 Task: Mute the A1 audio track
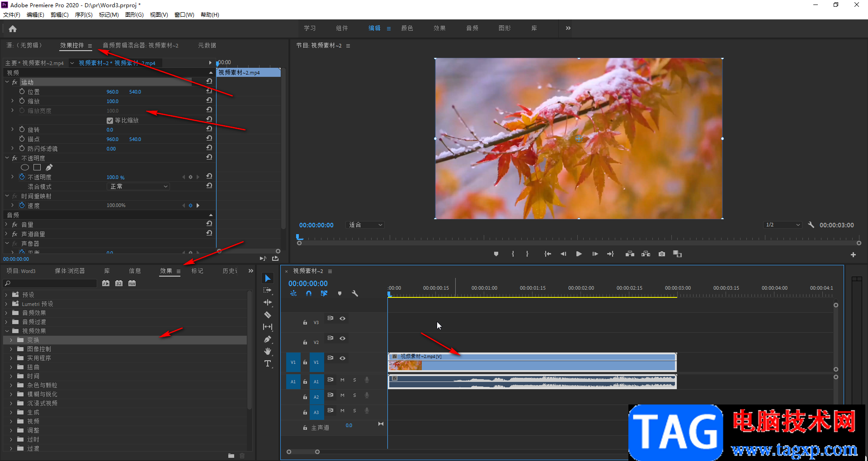(342, 380)
